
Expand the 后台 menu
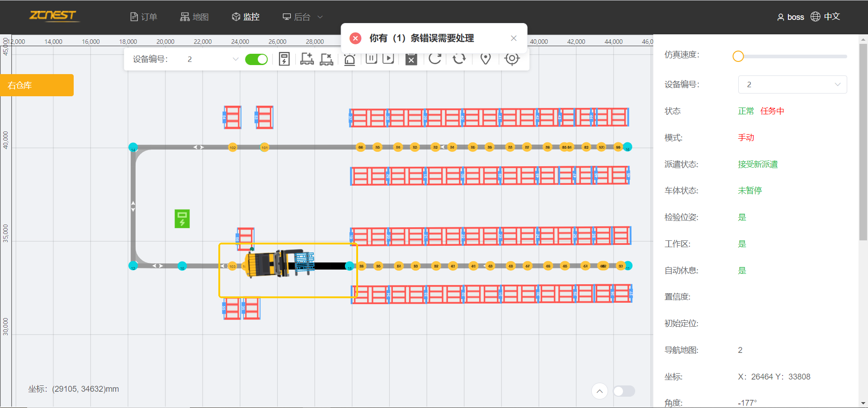302,17
